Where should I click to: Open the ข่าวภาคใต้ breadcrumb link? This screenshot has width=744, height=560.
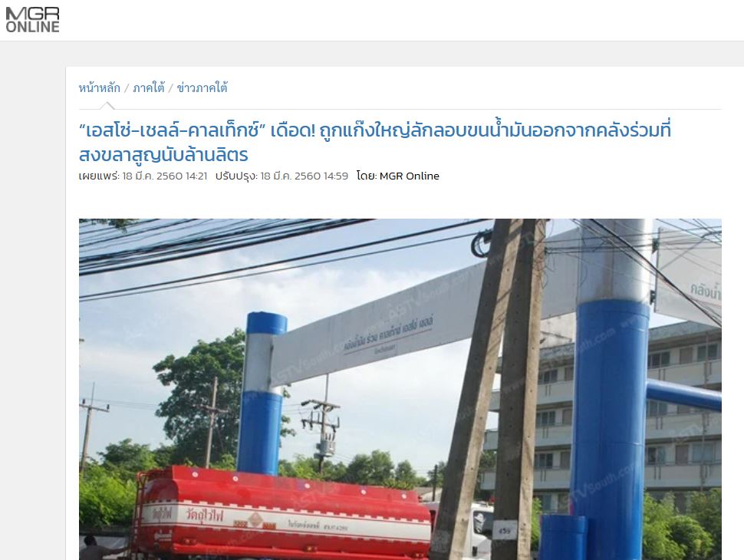(202, 87)
